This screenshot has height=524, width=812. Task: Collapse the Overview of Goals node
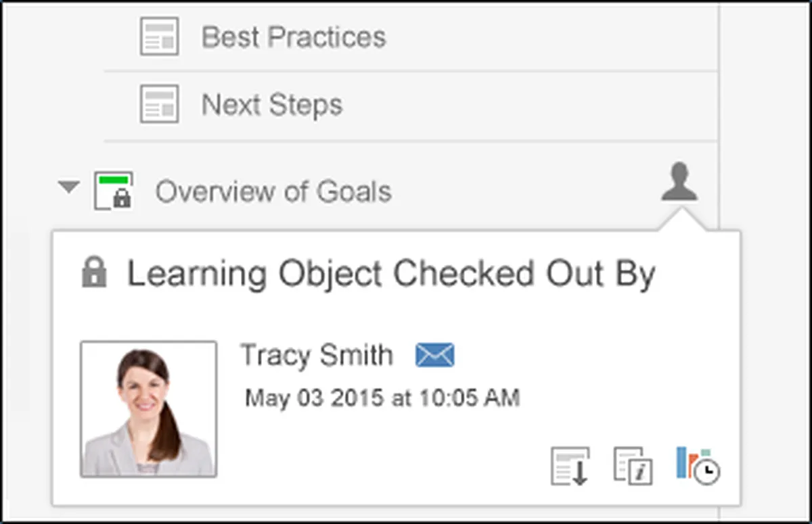pyautogui.click(x=68, y=186)
